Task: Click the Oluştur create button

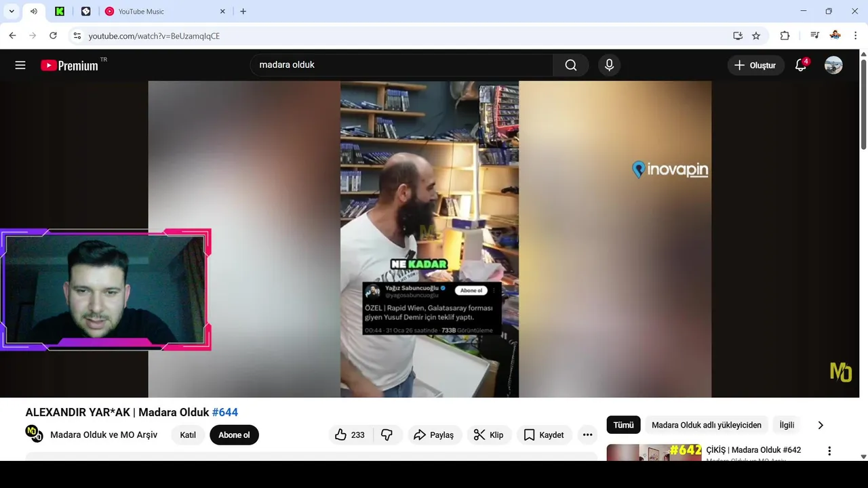Action: point(755,65)
